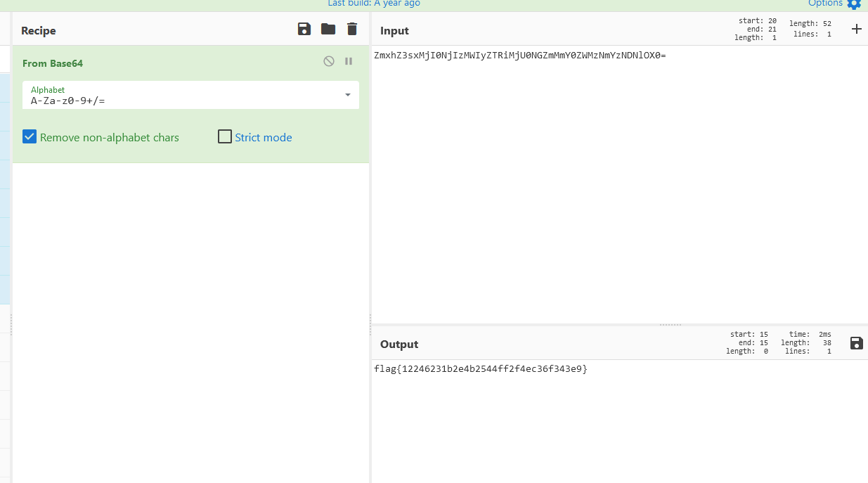The height and width of the screenshot is (483, 868).
Task: Grab the Input/Output horizontal splitter handle
Action: [671, 325]
